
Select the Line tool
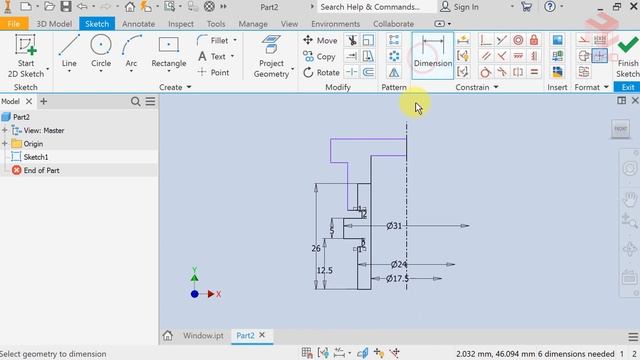tap(69, 51)
